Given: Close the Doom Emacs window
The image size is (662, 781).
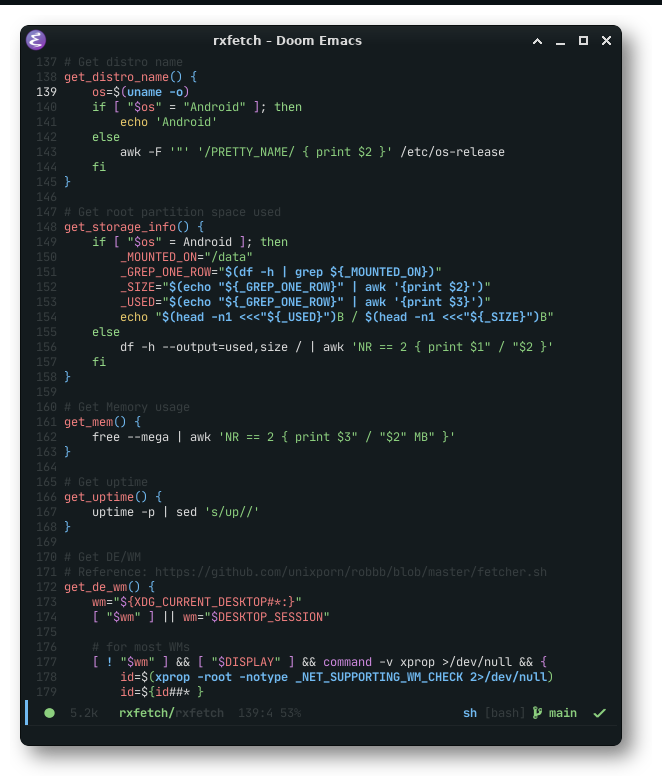Looking at the screenshot, I should click(x=606, y=41).
